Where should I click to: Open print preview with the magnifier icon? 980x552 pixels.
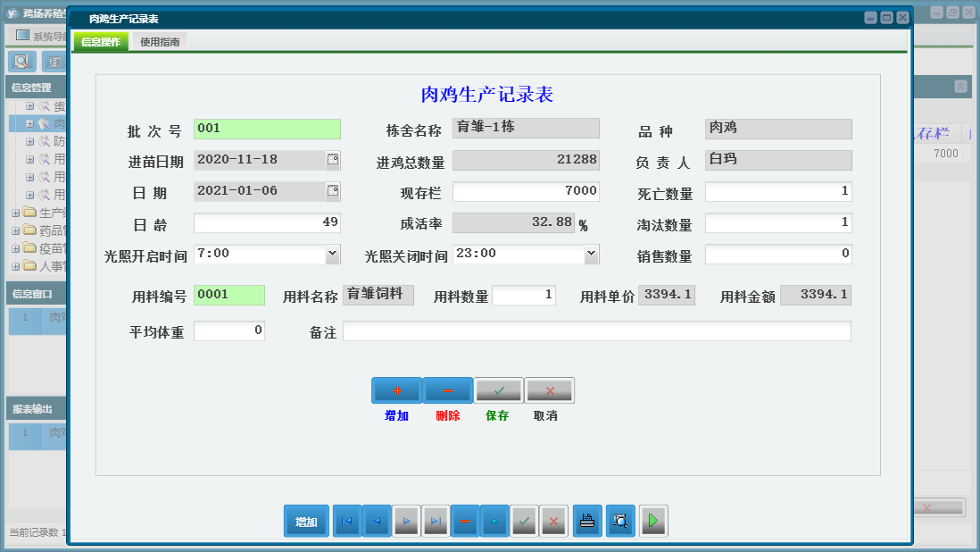(620, 521)
